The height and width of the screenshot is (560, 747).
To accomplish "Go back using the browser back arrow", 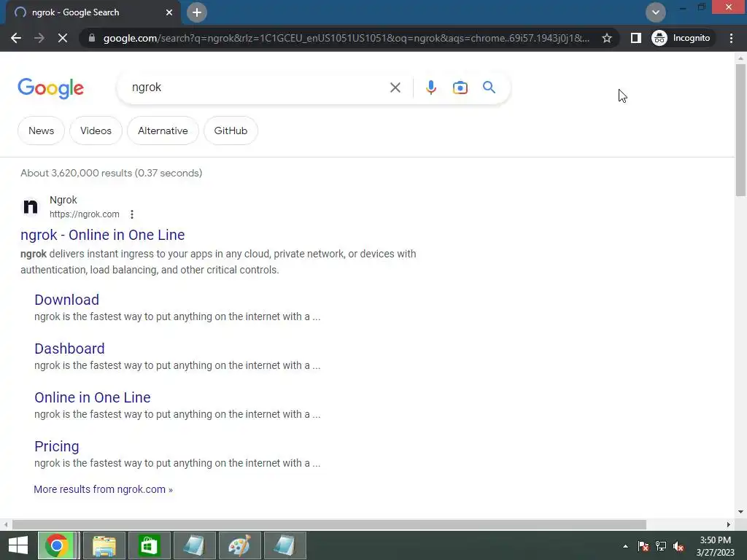I will 16,38.
